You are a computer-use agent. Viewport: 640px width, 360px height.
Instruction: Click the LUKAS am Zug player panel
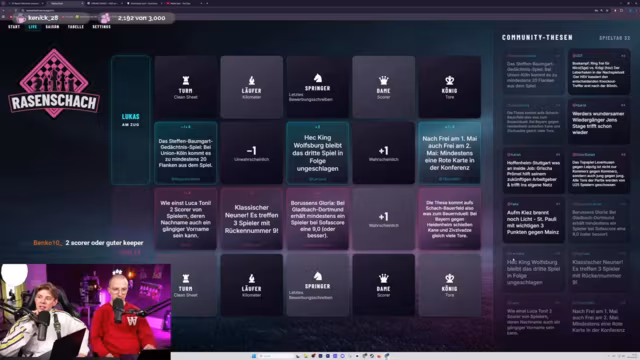coord(131,120)
